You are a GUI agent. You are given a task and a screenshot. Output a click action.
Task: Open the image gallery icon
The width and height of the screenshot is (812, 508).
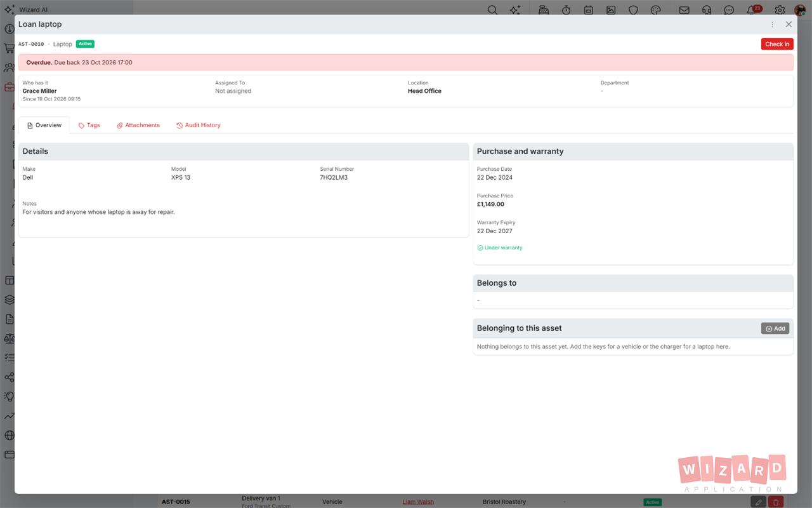point(611,10)
